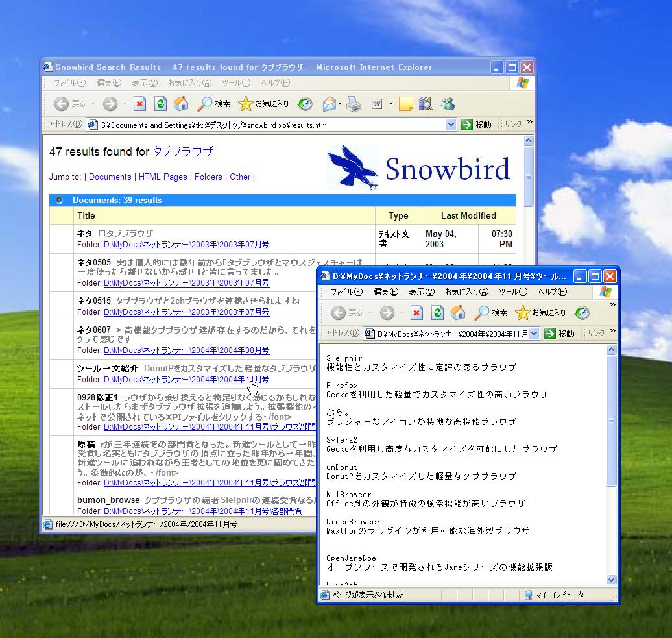Open Search (検索) in Snowbird results window

click(x=214, y=104)
